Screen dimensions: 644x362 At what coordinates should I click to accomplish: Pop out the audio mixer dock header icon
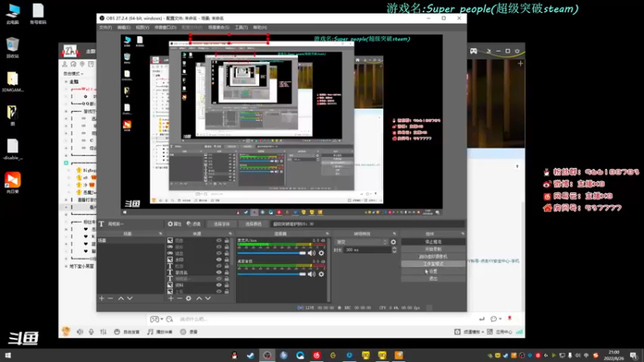pyautogui.click(x=328, y=234)
